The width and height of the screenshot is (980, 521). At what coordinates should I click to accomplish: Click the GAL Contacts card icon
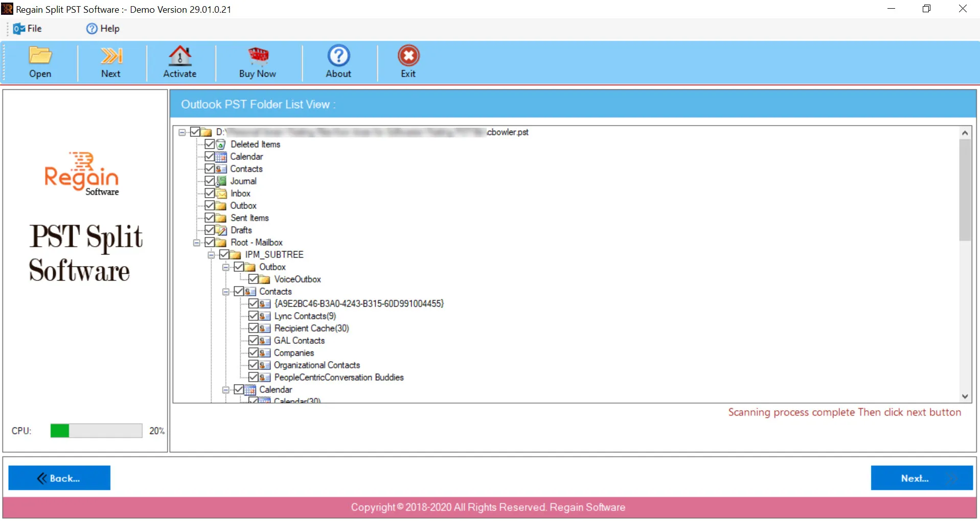click(x=264, y=341)
